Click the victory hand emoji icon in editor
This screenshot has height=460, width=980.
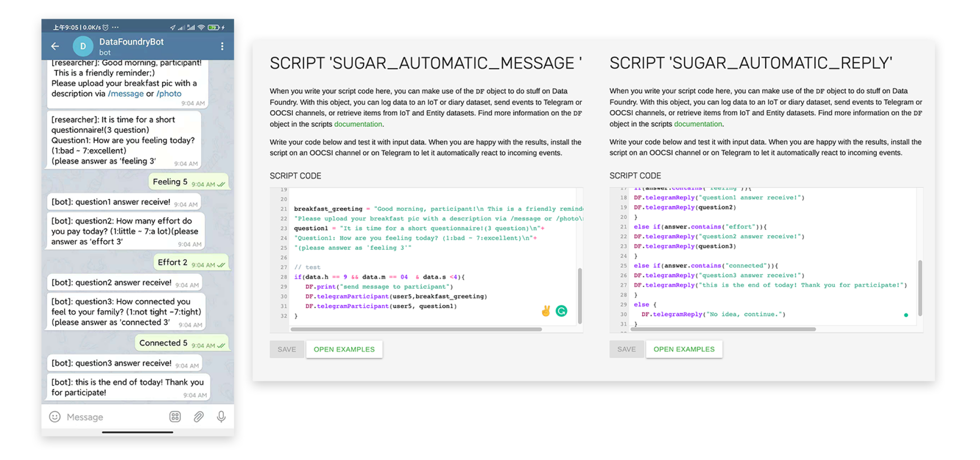point(546,311)
